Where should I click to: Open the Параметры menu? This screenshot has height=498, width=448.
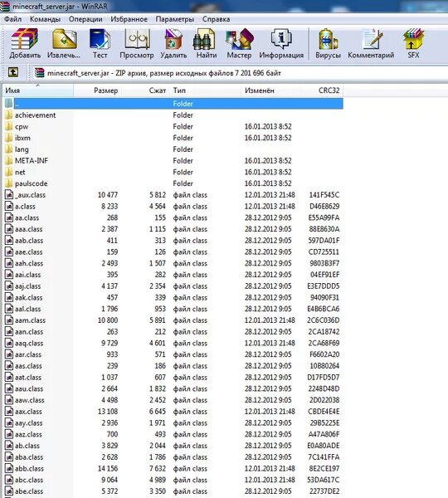pyautogui.click(x=174, y=19)
